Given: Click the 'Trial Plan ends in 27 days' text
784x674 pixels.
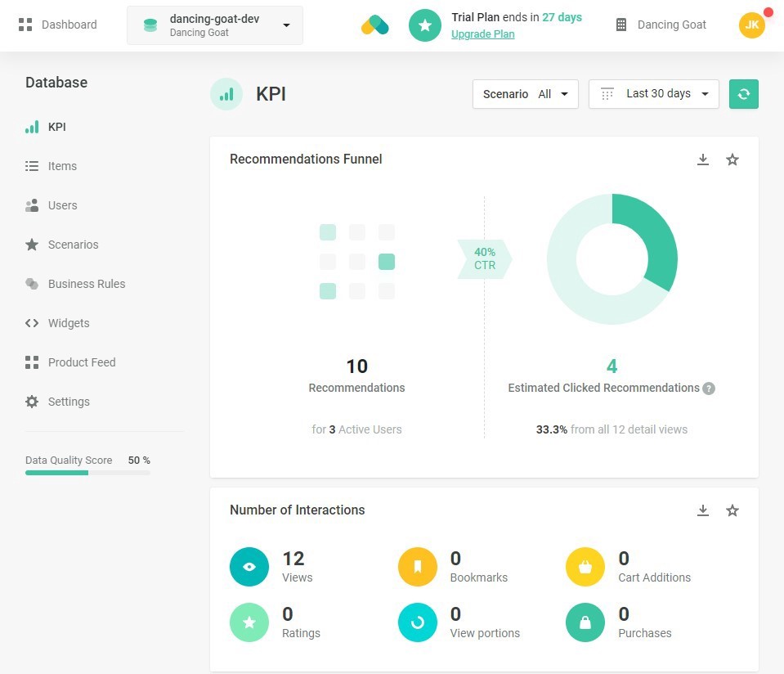Looking at the screenshot, I should click(x=517, y=17).
